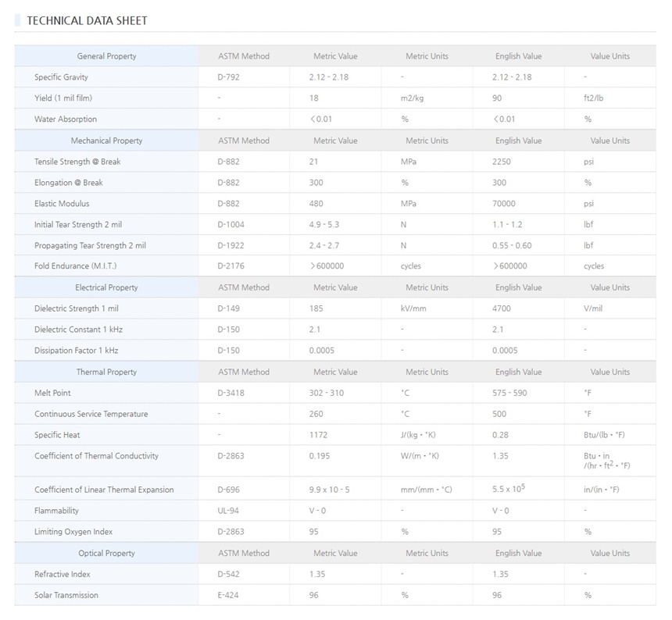The image size is (672, 620).
Task: Select the Refractive Index row label
Action: (63, 574)
